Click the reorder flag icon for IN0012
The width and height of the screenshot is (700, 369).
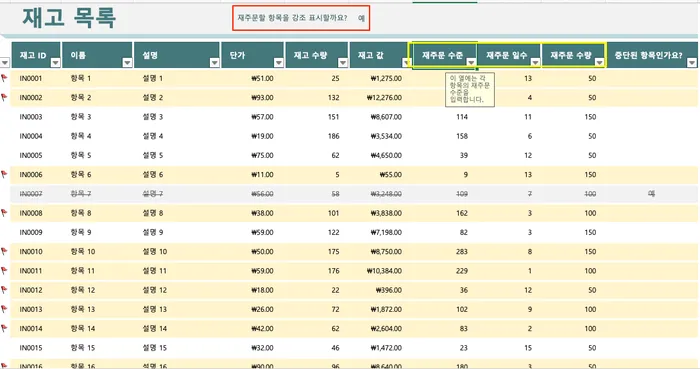point(4,290)
